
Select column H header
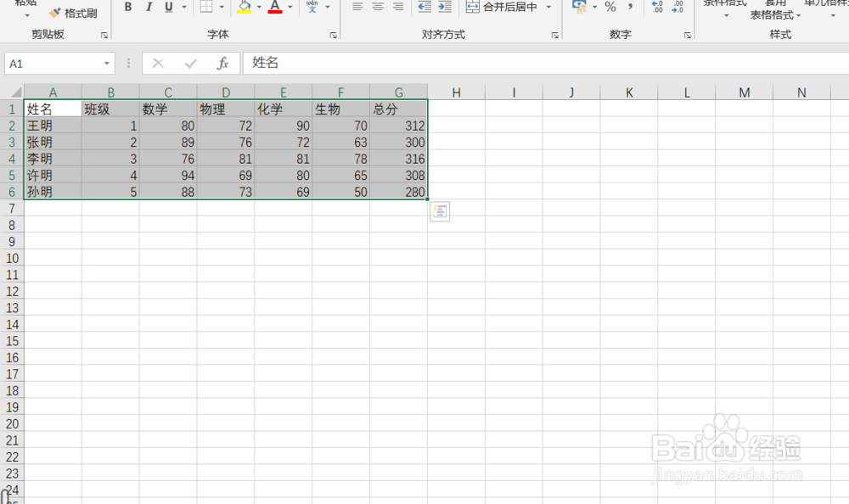457,92
